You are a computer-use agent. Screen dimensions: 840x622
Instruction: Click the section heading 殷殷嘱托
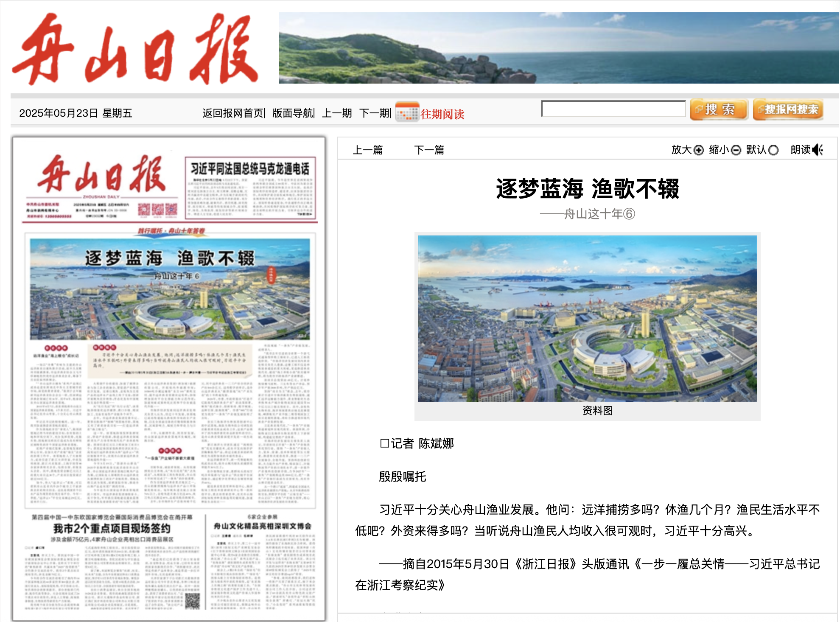(402, 476)
